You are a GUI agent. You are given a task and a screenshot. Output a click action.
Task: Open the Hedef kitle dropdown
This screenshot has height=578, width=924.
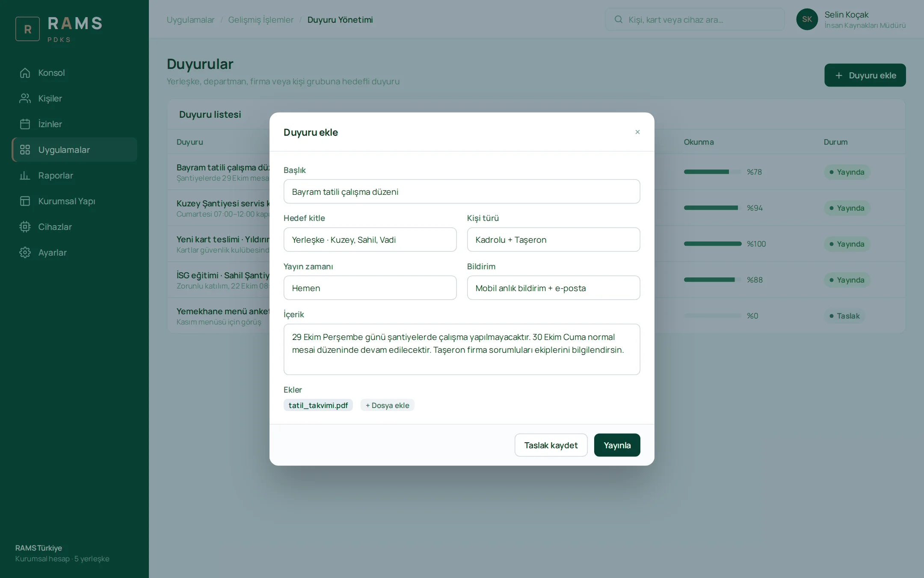tap(370, 239)
